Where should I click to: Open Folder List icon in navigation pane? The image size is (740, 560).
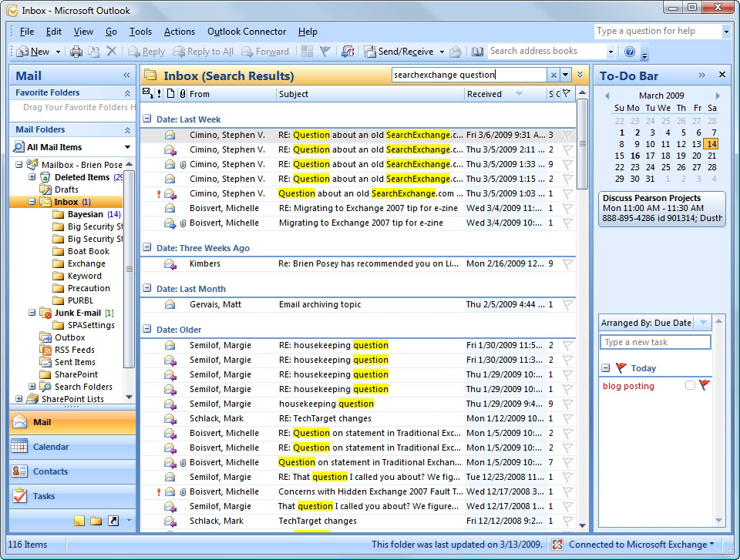click(96, 521)
